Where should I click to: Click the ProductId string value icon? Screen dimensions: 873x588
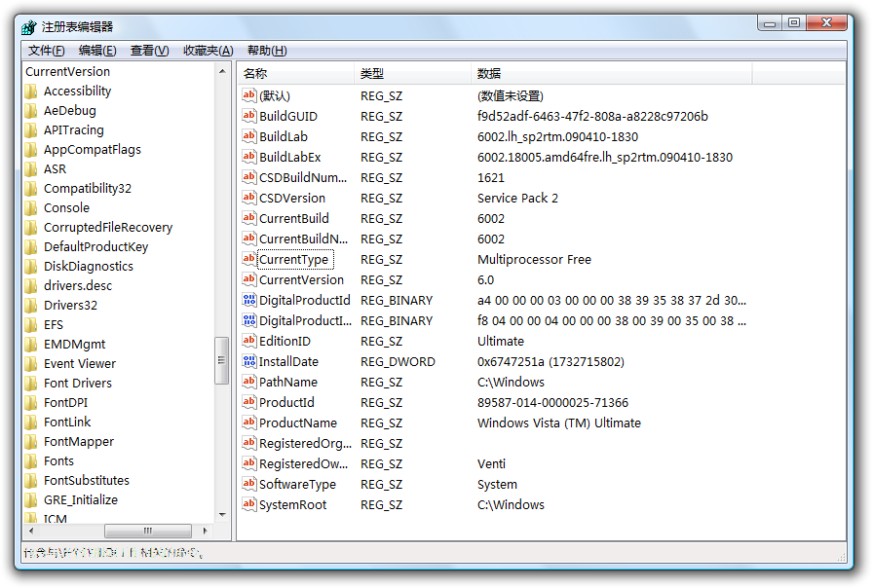tap(248, 402)
